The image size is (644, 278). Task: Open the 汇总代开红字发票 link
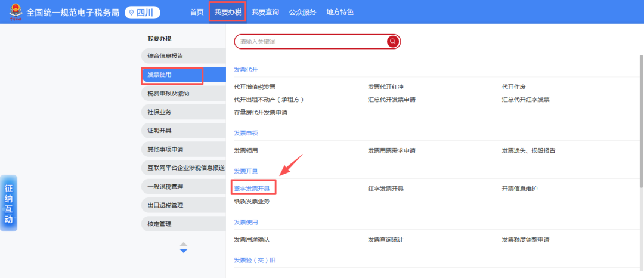point(526,100)
